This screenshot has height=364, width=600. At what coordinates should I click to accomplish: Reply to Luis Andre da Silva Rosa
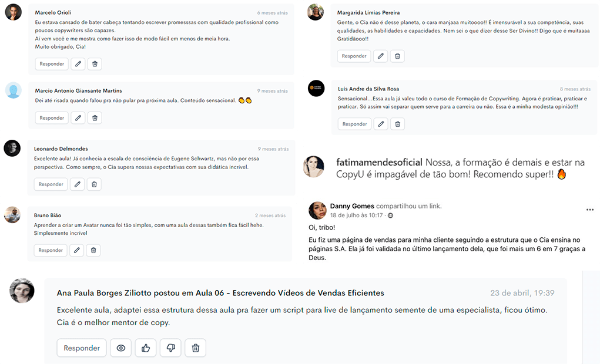[355, 124]
